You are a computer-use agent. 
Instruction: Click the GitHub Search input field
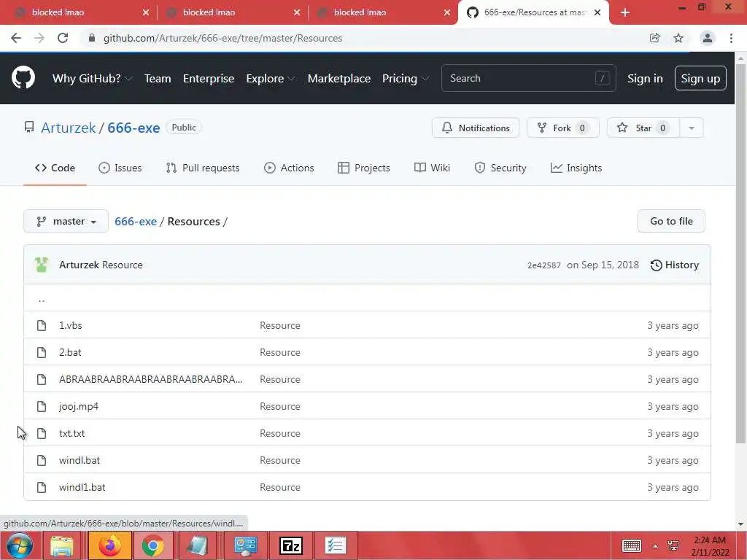click(x=528, y=78)
